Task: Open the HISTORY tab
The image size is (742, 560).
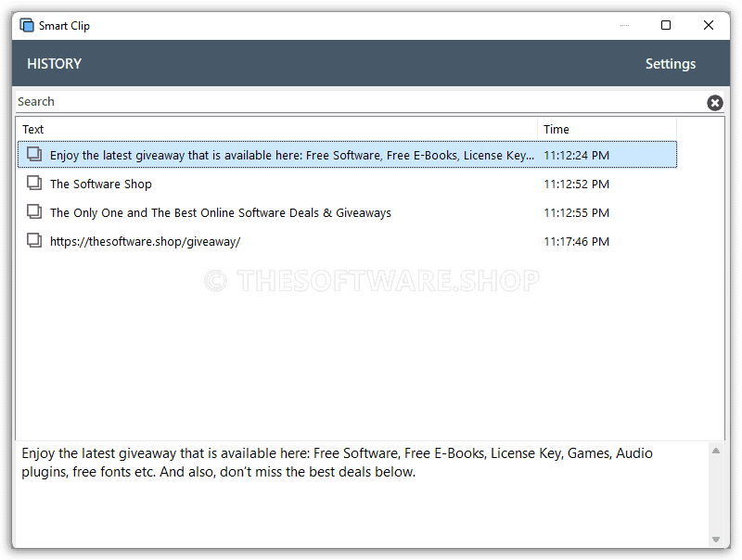Action: (55, 63)
